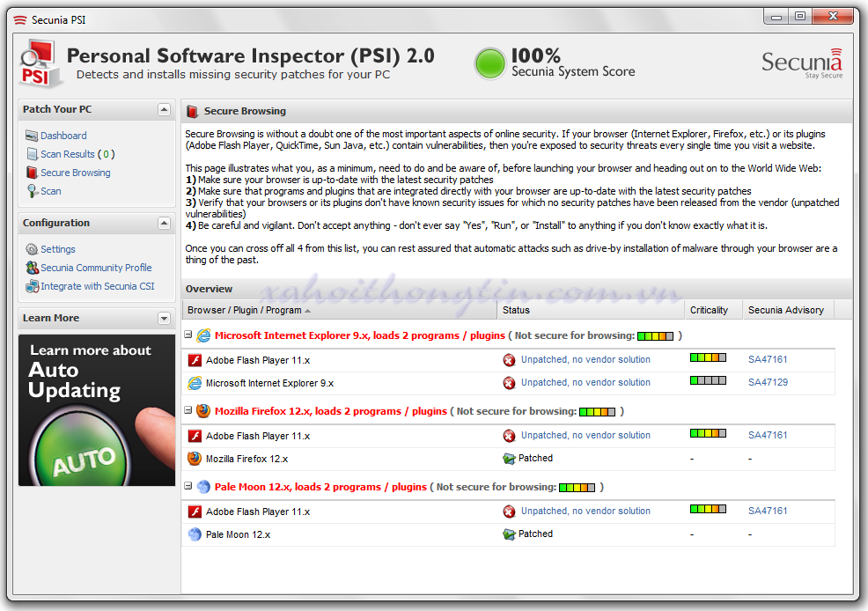Open Integrate with Secunia CSI
The image size is (868, 611).
(98, 286)
